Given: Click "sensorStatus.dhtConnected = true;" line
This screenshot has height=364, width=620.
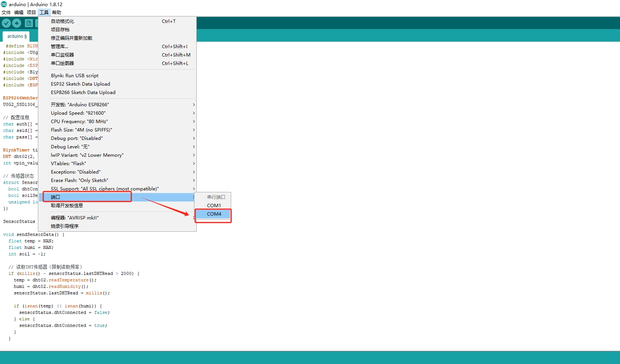Looking at the screenshot, I should coord(63,326).
